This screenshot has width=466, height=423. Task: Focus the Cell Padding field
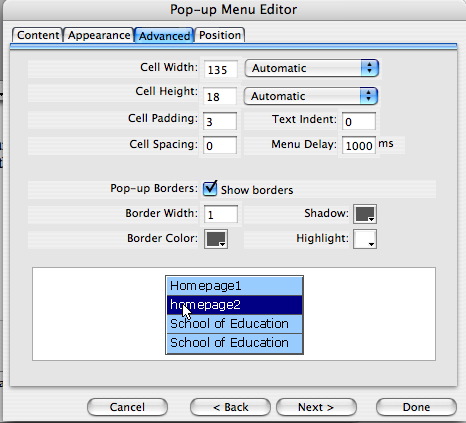tap(220, 121)
